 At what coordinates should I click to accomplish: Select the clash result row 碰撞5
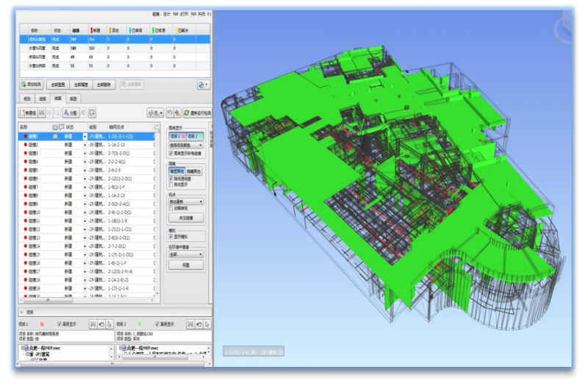37,170
